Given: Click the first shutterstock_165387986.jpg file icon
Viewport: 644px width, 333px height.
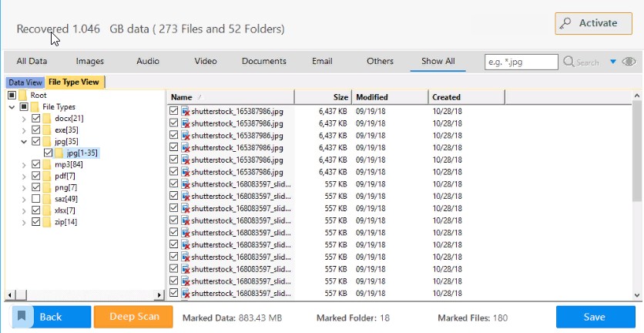Looking at the screenshot, I should pyautogui.click(x=186, y=111).
